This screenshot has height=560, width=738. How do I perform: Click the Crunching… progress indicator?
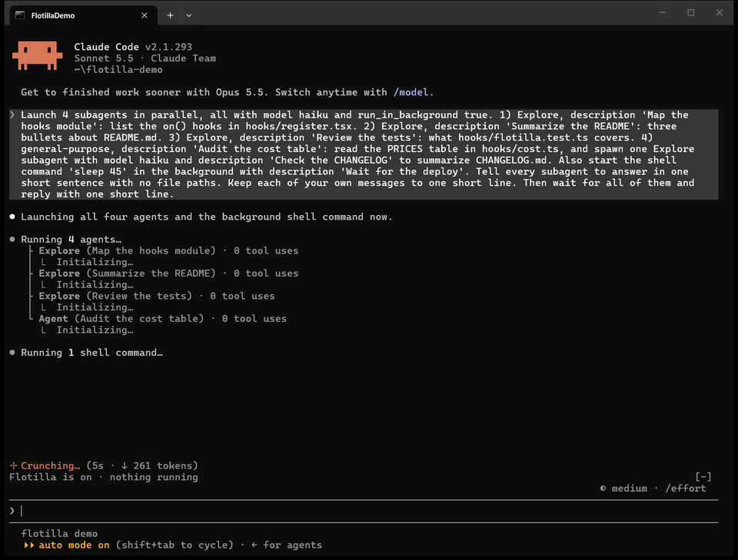[x=45, y=466]
